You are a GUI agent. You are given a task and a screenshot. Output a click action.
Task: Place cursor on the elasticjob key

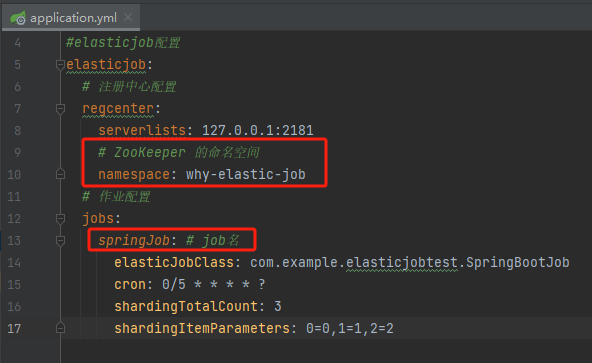tap(106, 65)
